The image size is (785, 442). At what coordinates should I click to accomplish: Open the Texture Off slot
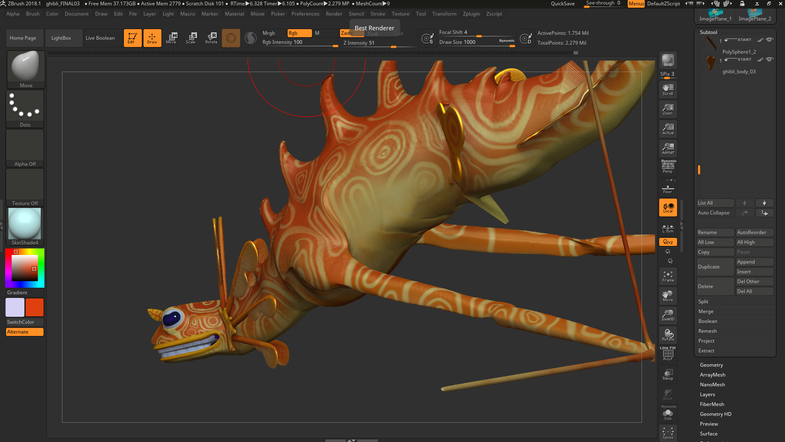point(25,187)
